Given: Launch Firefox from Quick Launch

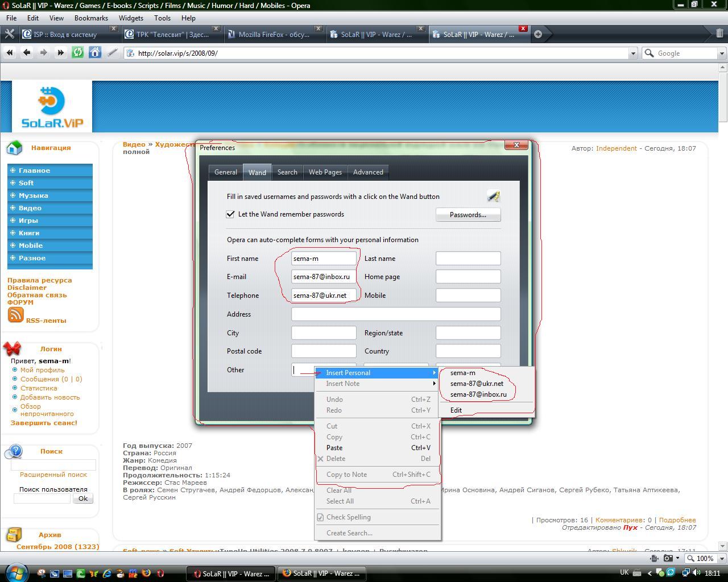Looking at the screenshot, I should (146, 573).
